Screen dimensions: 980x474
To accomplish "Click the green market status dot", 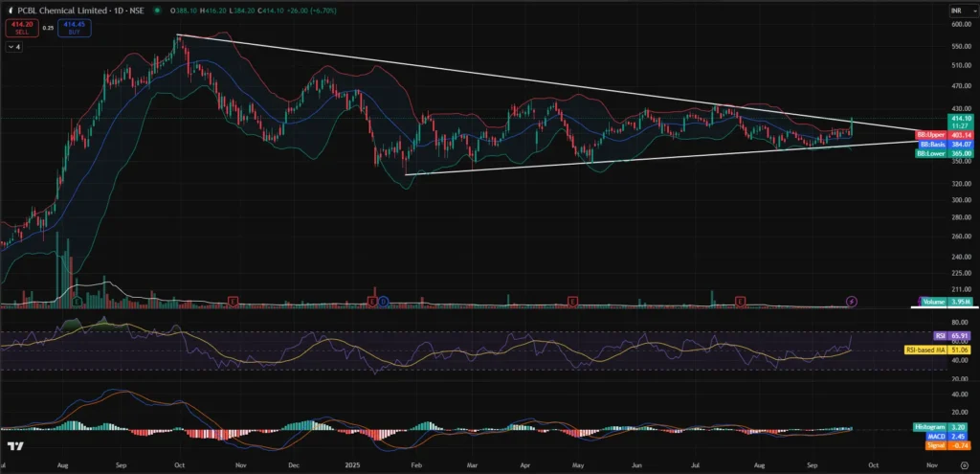I will pos(159,11).
